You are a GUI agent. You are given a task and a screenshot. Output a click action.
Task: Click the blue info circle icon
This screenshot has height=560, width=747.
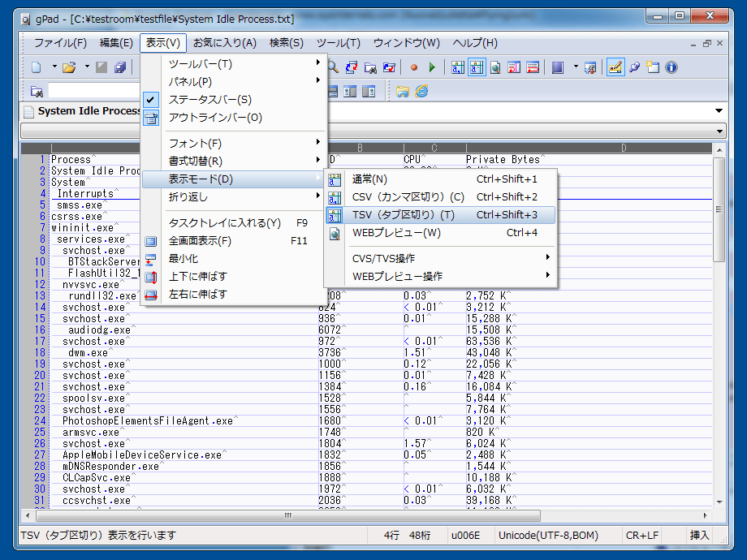(671, 67)
